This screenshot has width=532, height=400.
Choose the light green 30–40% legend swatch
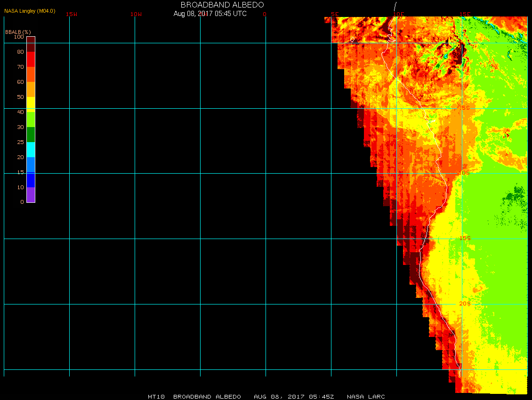click(31, 120)
